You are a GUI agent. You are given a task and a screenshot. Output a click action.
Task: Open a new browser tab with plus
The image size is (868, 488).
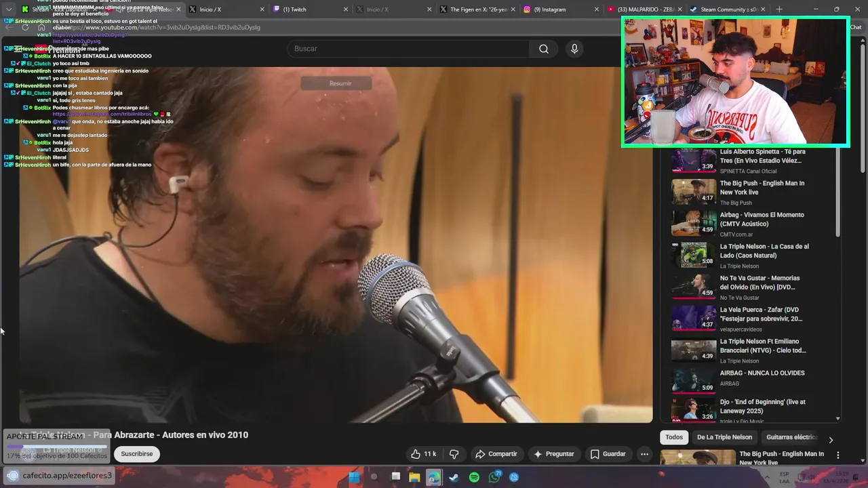pos(779,9)
